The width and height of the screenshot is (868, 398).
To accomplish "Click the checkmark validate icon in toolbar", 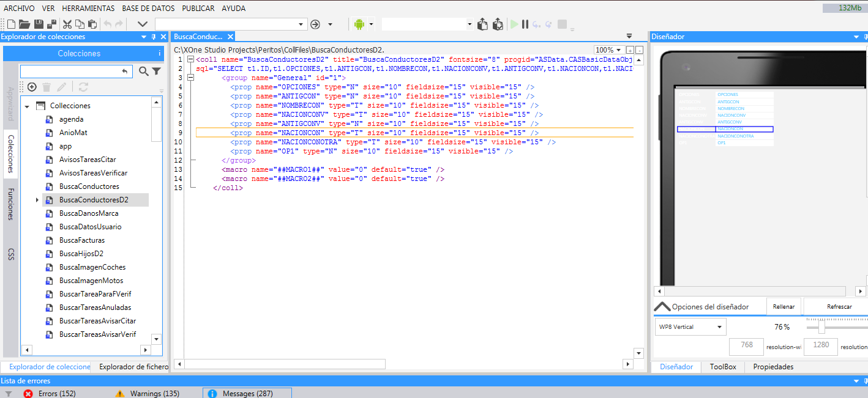I will coord(143,24).
